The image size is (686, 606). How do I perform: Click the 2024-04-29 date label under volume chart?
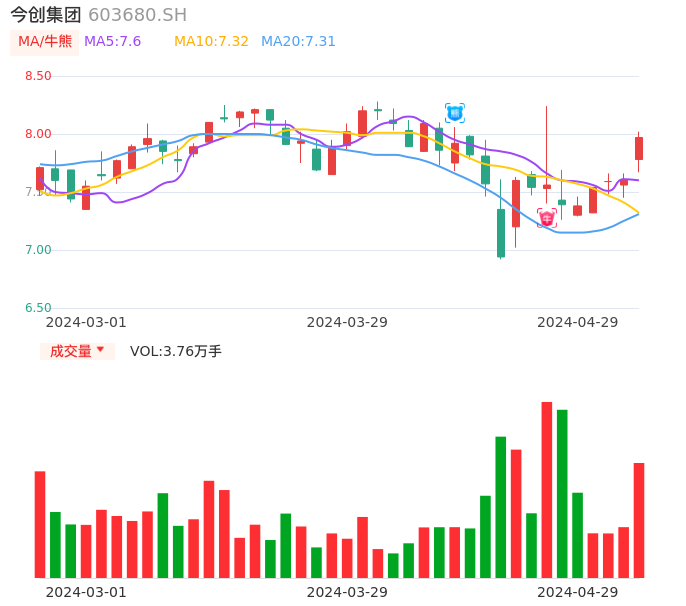(578, 592)
